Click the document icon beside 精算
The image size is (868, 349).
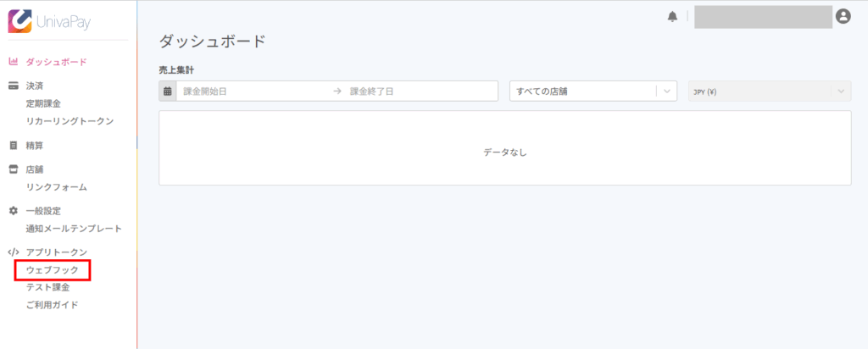click(x=14, y=146)
